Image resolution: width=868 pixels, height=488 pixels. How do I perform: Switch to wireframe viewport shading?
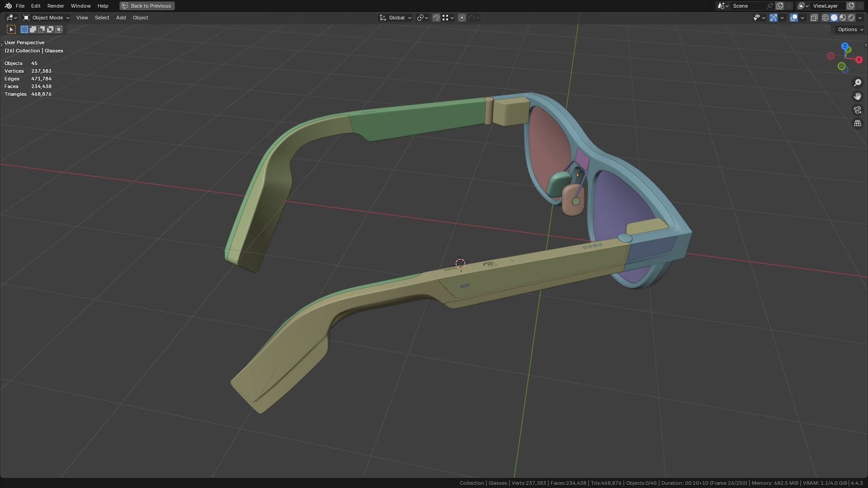(826, 18)
